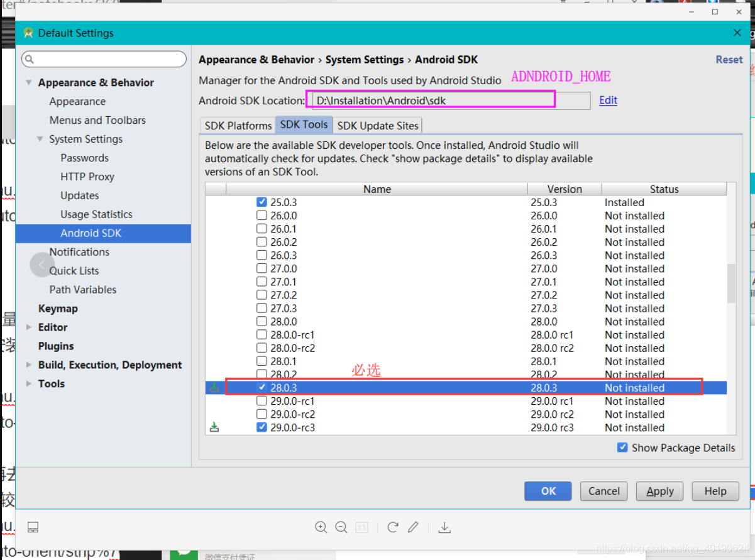
Task: Click the rotate image icon
Action: (393, 527)
